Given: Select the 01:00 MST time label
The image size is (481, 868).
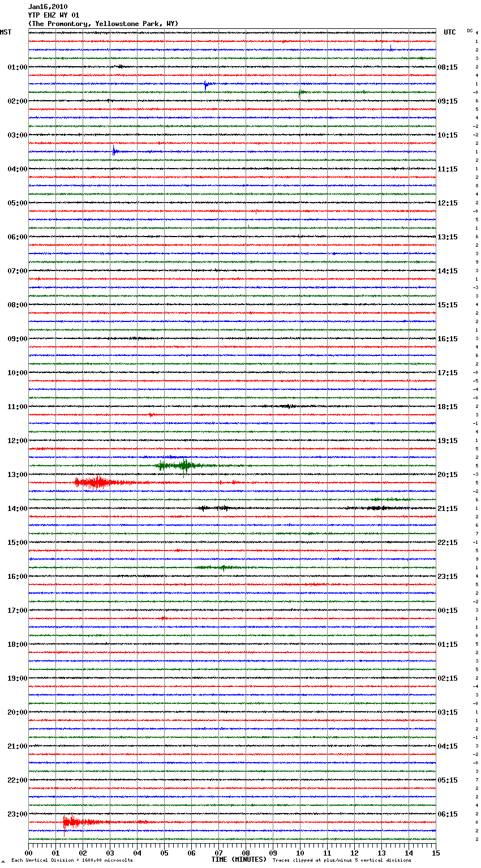Looking at the screenshot, I should coord(18,67).
